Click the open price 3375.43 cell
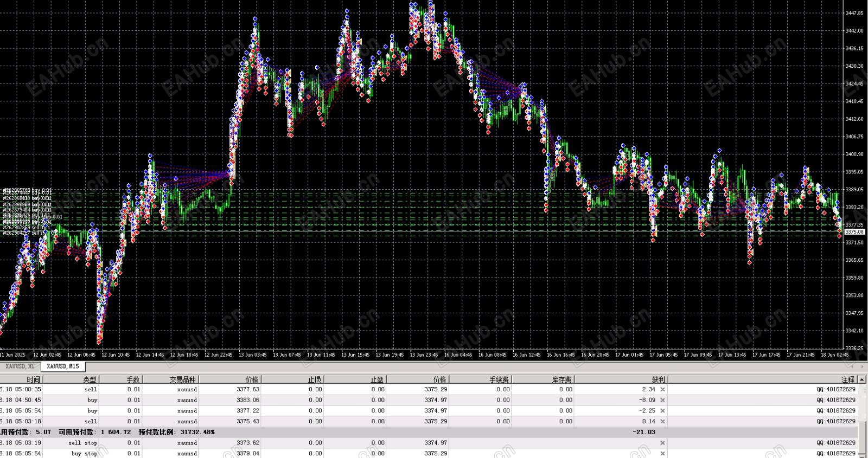The image size is (868, 458). click(x=248, y=421)
